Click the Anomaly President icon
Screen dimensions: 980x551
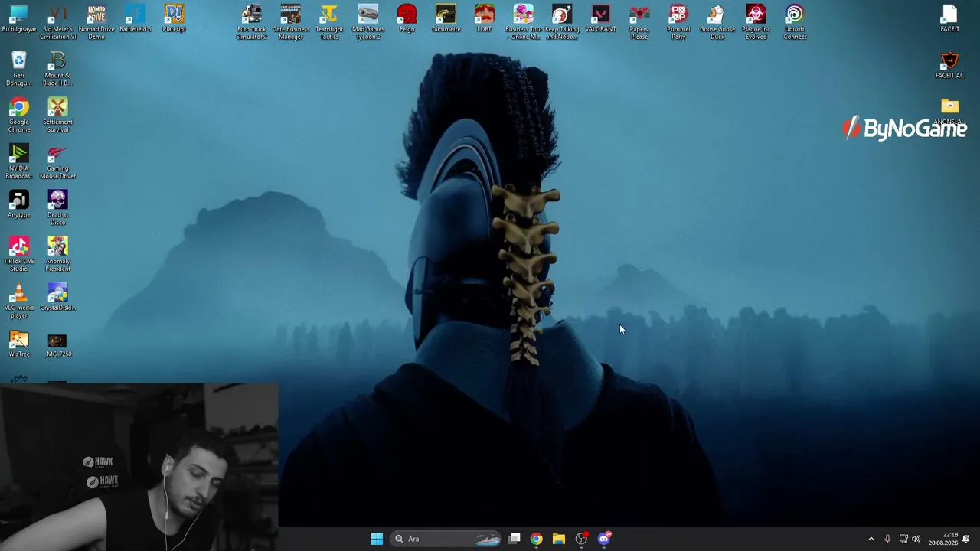coord(57,255)
